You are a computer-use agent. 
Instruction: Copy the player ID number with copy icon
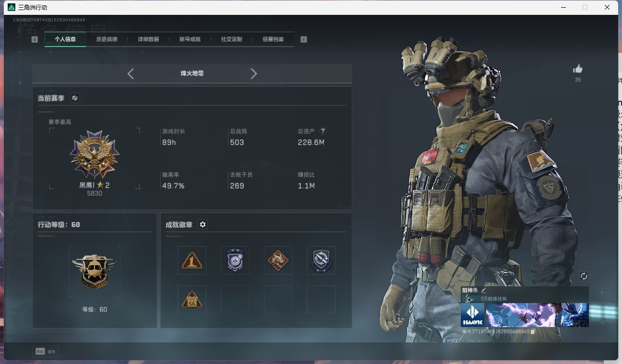click(x=533, y=331)
